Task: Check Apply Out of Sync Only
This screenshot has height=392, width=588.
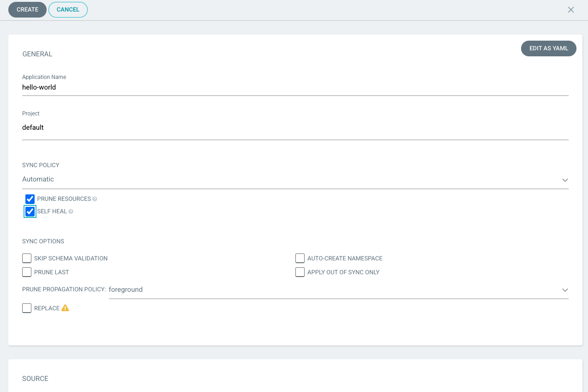Action: tap(300, 272)
